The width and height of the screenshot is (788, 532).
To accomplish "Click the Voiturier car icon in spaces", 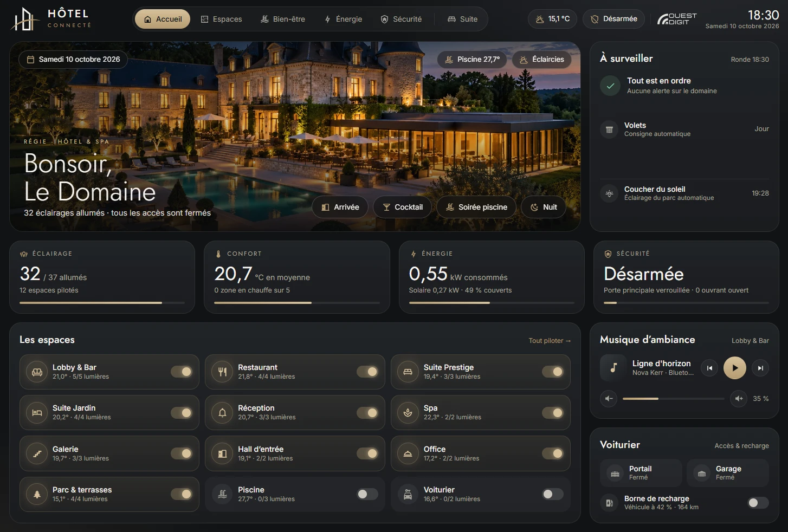I will pyautogui.click(x=408, y=494).
